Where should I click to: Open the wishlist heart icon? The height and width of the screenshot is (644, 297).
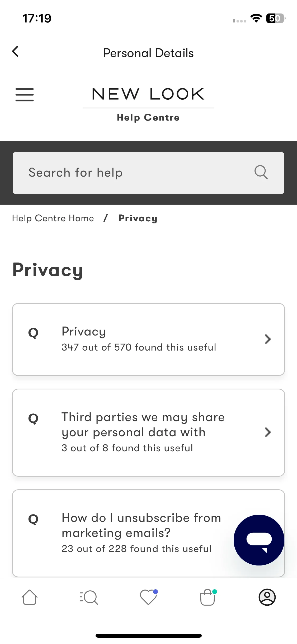[149, 597]
